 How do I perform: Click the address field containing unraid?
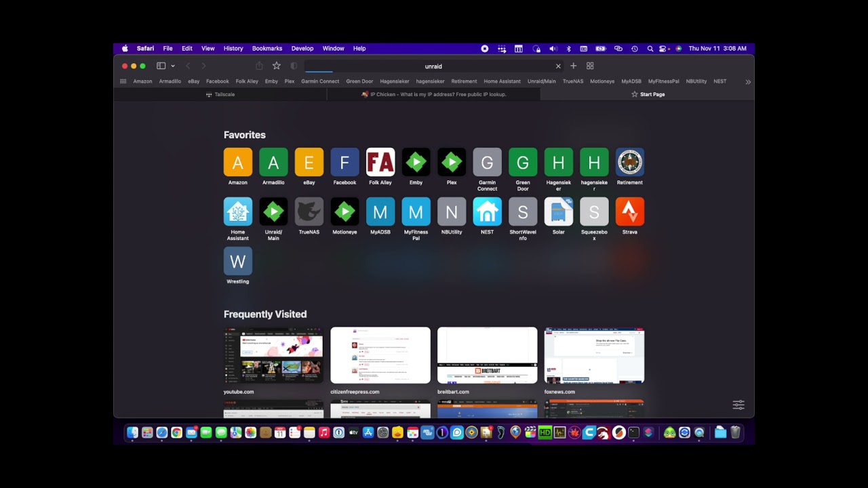coord(433,66)
